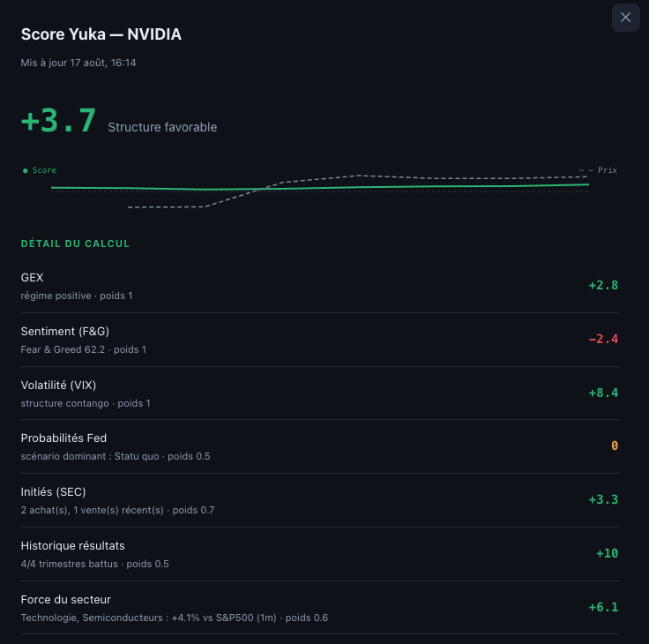
Task: Click the 'DÉTAIL DU CALCUL' heading
Action: pyautogui.click(x=75, y=243)
